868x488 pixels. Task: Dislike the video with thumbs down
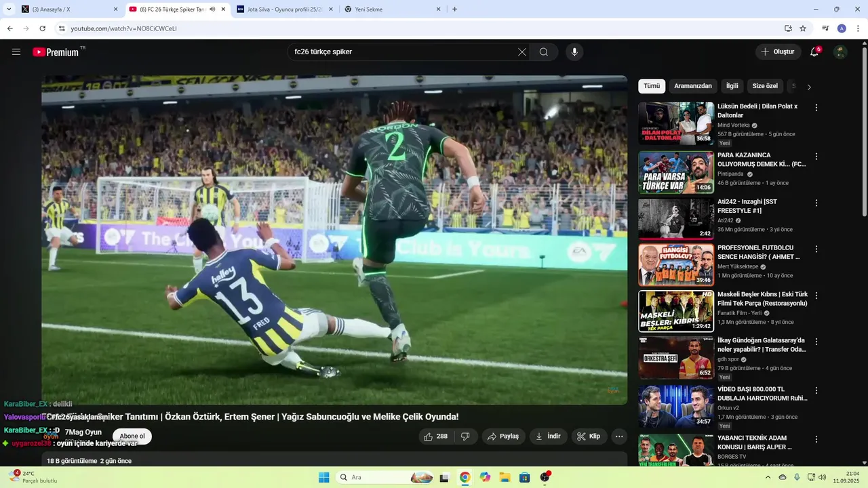coord(465,436)
